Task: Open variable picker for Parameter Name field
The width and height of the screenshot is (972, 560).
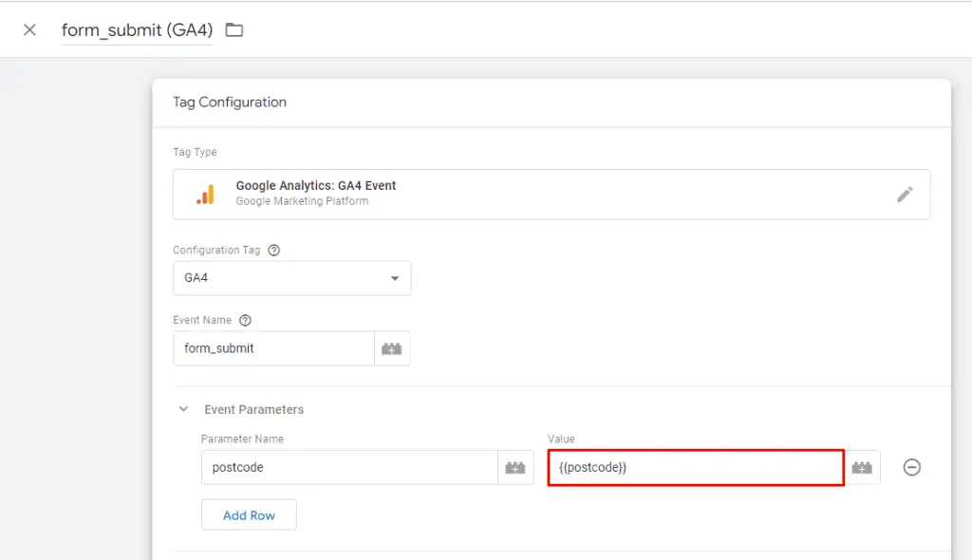Action: tap(515, 467)
